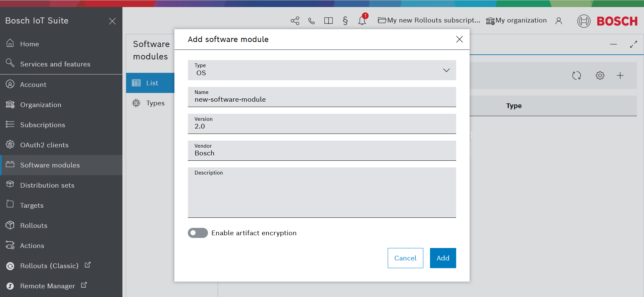The height and width of the screenshot is (297, 644).
Task: Open the phone contact icon
Action: (312, 21)
